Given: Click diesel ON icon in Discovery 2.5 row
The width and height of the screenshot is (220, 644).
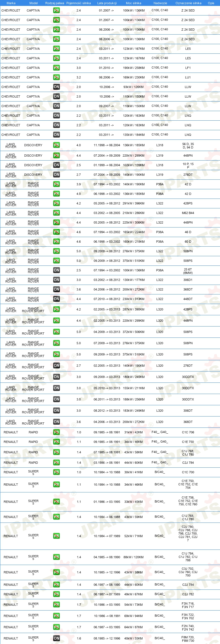Looking at the screenshot, I should pos(56,165).
